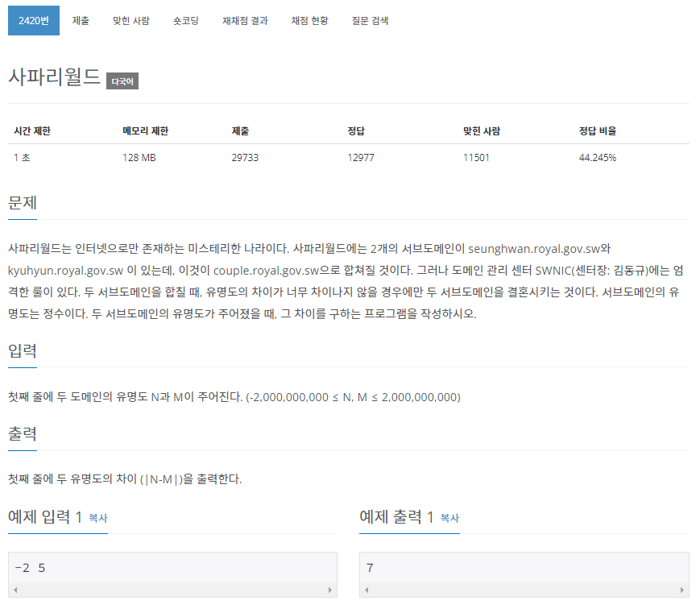Click the 예제 입력 1 heading
The image size is (700, 613).
(44, 517)
